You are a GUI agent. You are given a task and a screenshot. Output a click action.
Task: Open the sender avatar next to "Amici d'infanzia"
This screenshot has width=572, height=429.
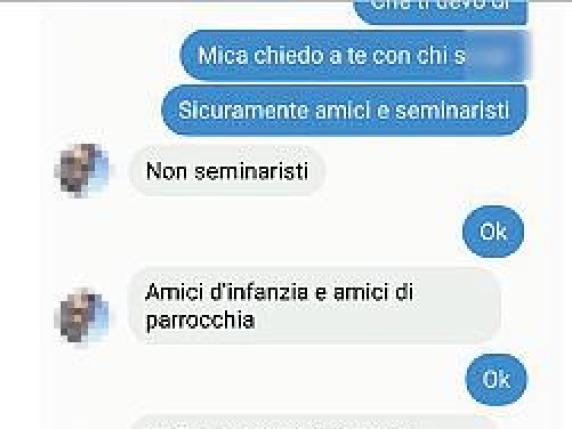[82, 317]
